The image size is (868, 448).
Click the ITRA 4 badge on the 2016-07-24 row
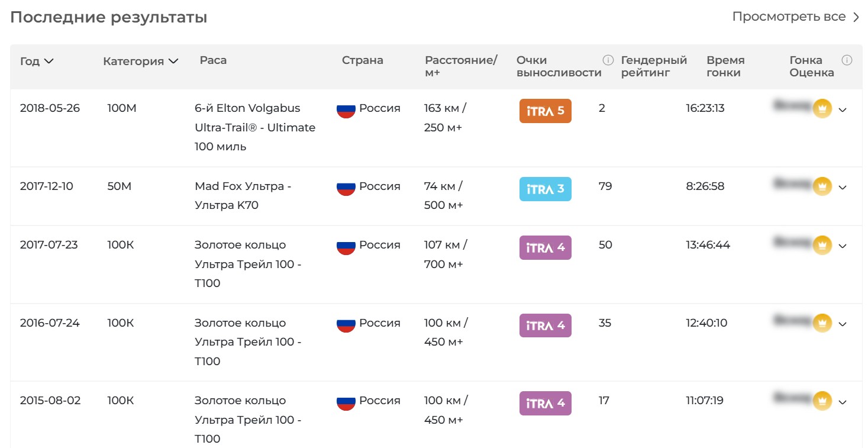(x=545, y=325)
